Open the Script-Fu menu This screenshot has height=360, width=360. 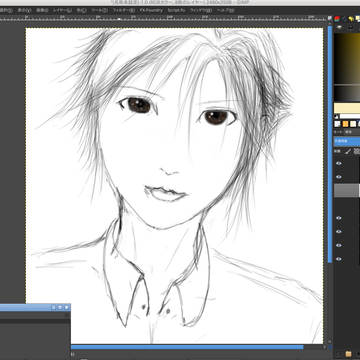point(177,10)
